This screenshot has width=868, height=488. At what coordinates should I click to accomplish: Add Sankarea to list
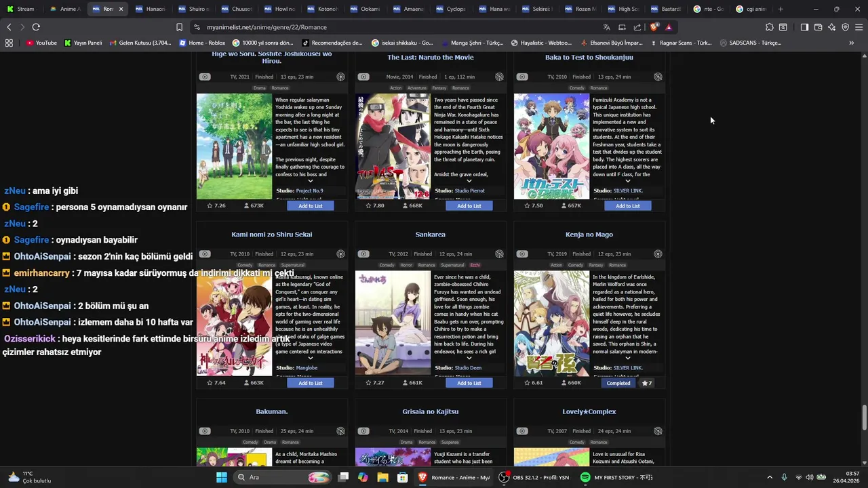pyautogui.click(x=469, y=383)
